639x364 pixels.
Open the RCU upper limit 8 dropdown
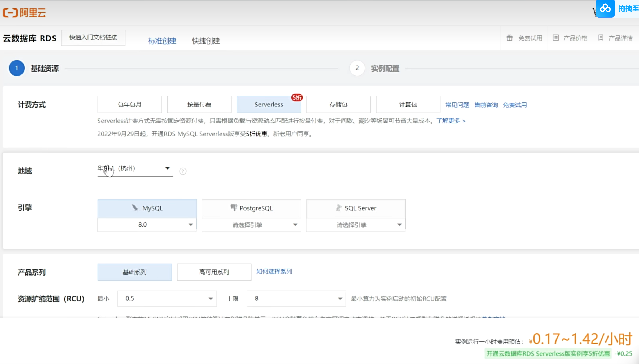point(296,299)
